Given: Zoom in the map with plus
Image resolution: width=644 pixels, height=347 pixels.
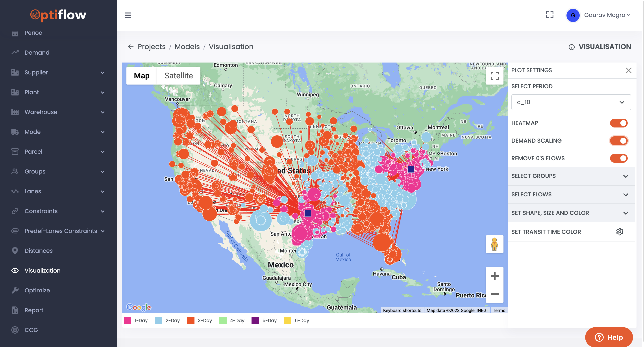Looking at the screenshot, I should (494, 276).
